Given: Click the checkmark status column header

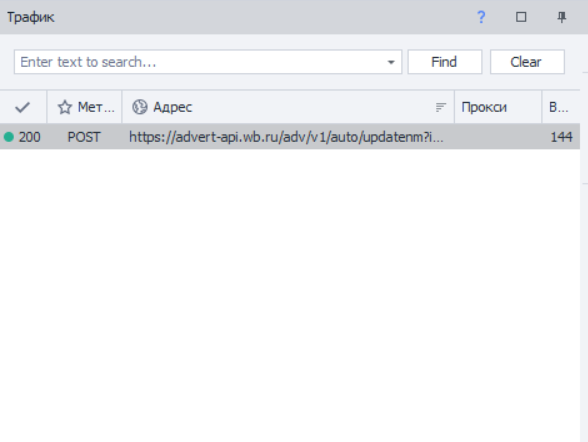Looking at the screenshot, I should [23, 107].
